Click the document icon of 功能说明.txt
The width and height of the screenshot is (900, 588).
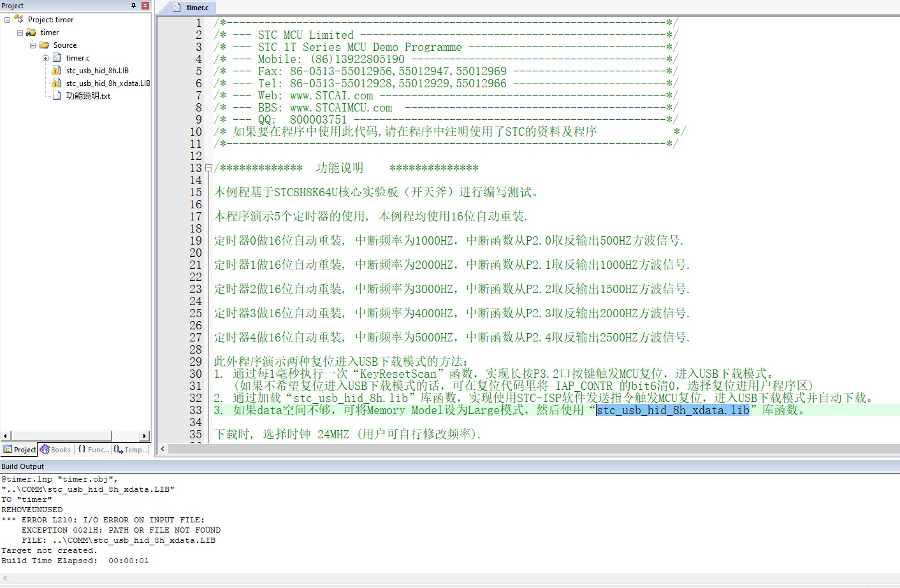point(56,96)
